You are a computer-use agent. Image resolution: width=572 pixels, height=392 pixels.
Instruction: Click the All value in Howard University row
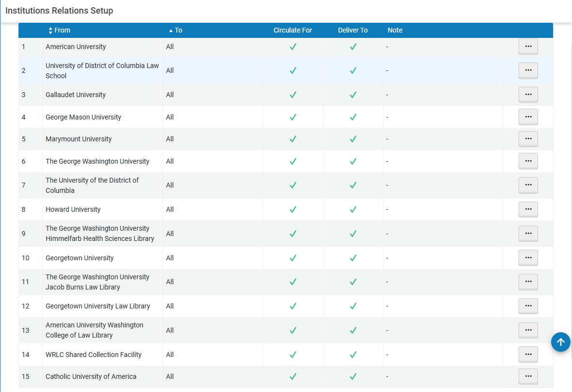click(x=169, y=209)
